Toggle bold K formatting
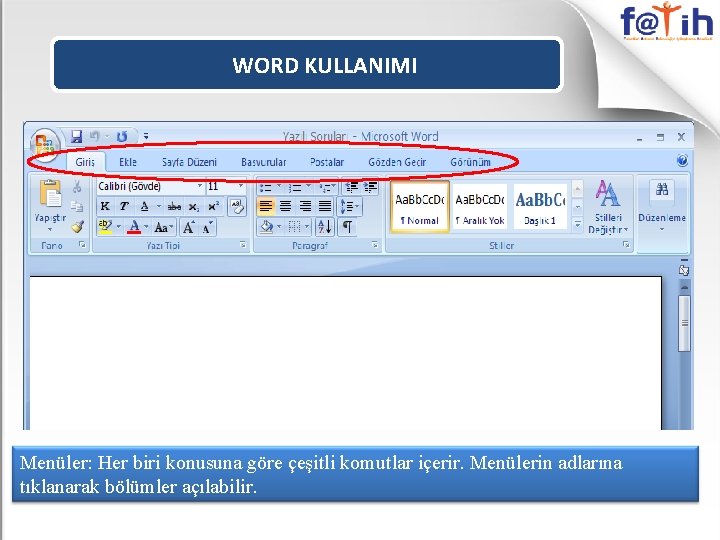 click(x=105, y=206)
